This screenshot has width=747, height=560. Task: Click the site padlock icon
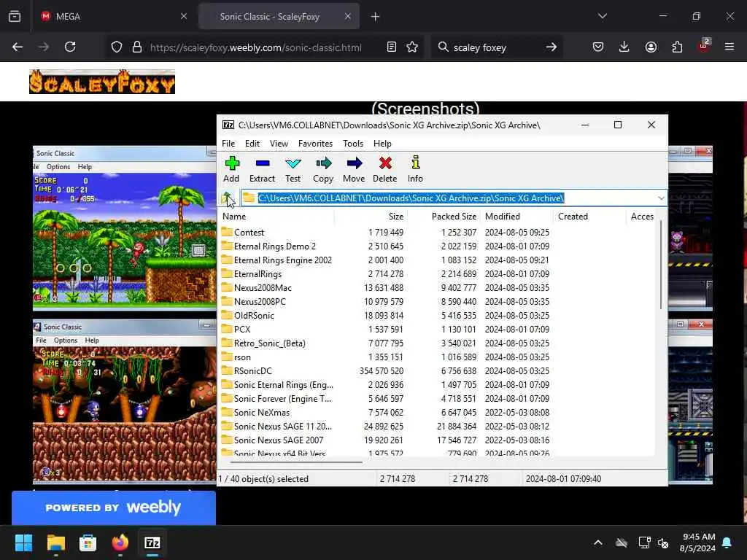tap(137, 47)
